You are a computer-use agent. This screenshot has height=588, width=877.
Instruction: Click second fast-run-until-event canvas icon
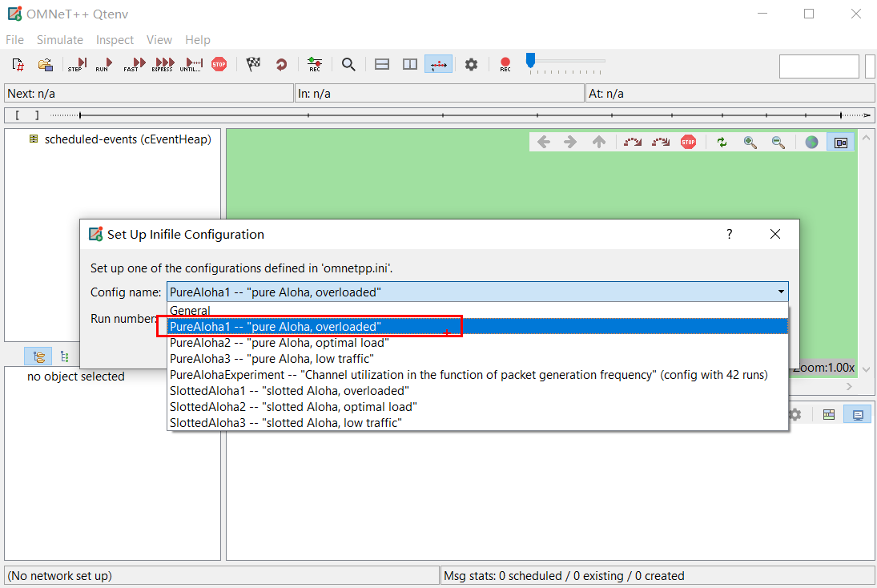point(661,142)
